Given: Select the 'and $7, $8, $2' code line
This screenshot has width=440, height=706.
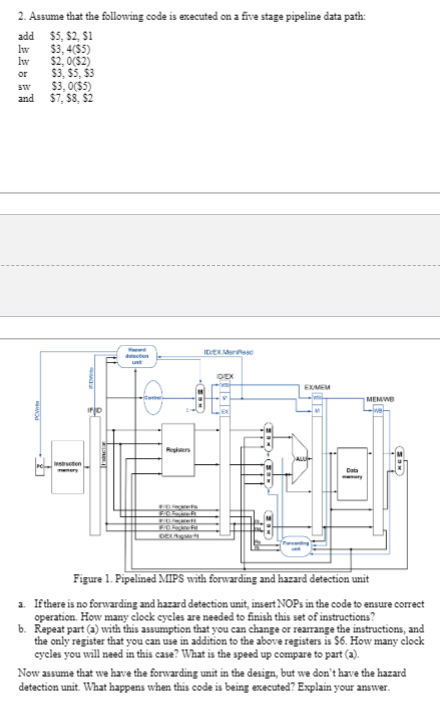Looking at the screenshot, I should tap(56, 98).
